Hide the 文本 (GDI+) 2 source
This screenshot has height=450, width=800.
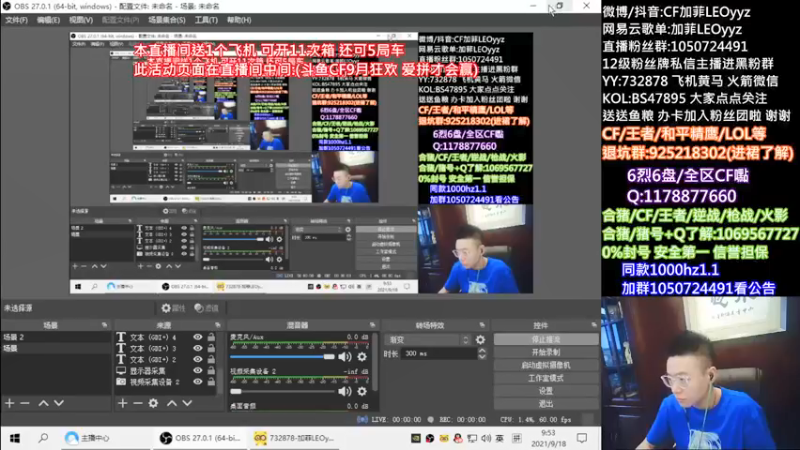pos(197,359)
